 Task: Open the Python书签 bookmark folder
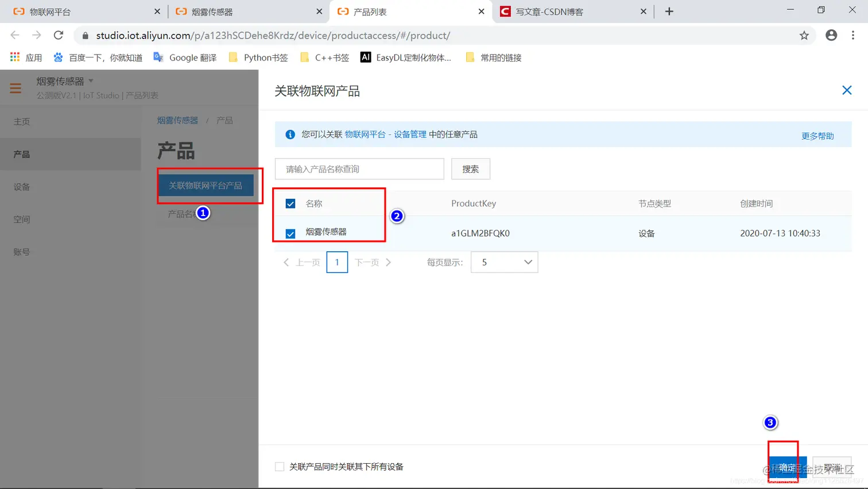(258, 57)
